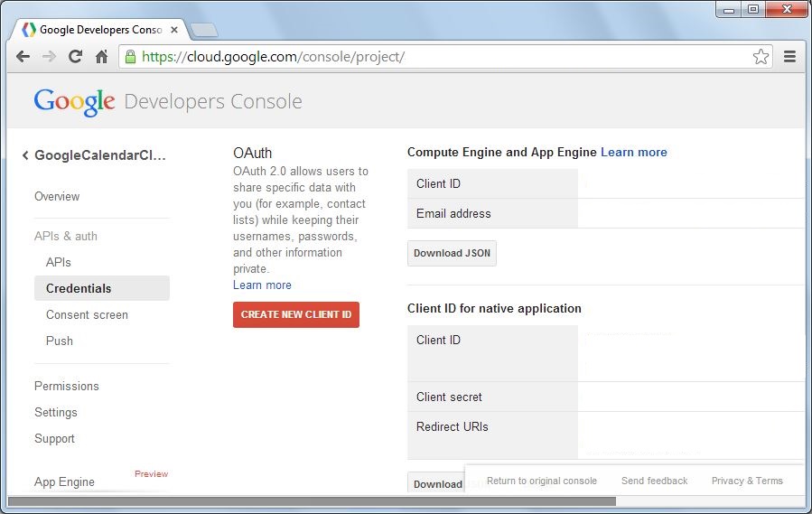
Task: Open Compute Engine Learn more link
Action: [x=634, y=153]
